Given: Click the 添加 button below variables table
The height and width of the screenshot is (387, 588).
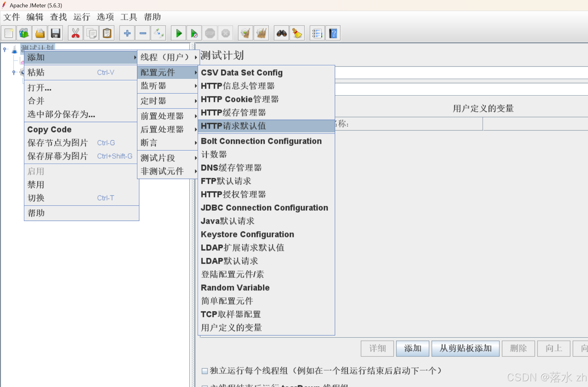Looking at the screenshot, I should click(412, 348).
